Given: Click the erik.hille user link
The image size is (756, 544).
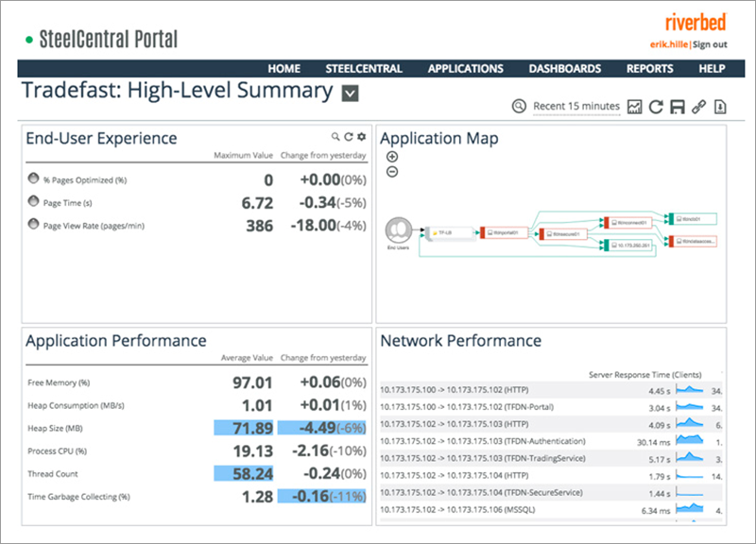Looking at the screenshot, I should (x=669, y=44).
